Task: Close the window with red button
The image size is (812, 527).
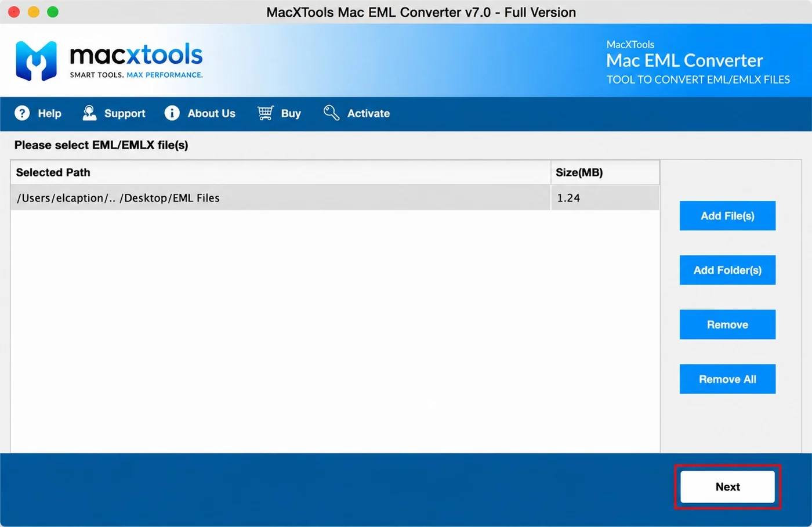Action: tap(14, 12)
